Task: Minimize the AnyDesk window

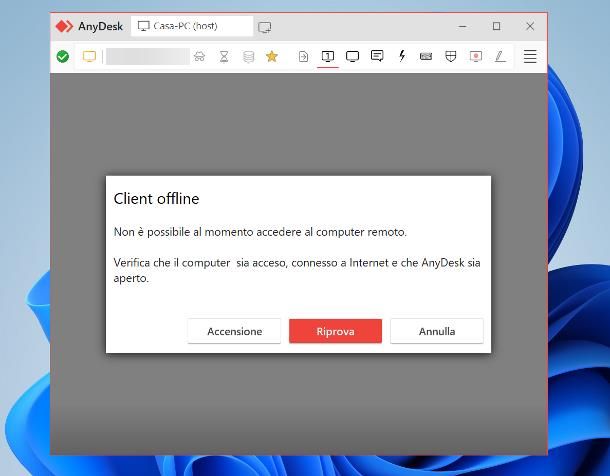Action: [x=463, y=26]
